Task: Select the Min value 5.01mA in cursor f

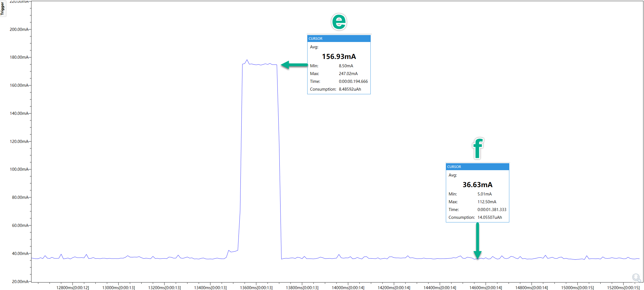Action: coord(484,194)
